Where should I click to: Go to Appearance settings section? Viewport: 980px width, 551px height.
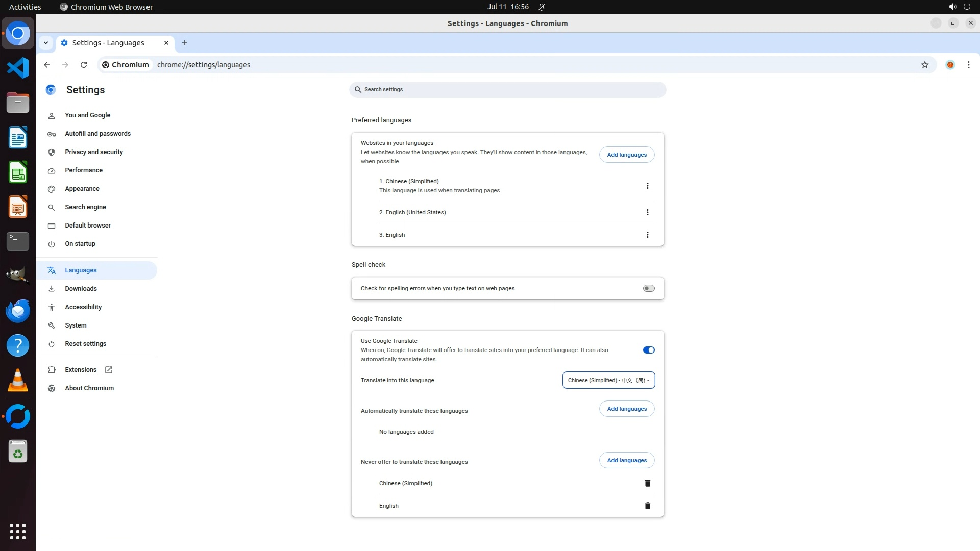[x=82, y=189]
